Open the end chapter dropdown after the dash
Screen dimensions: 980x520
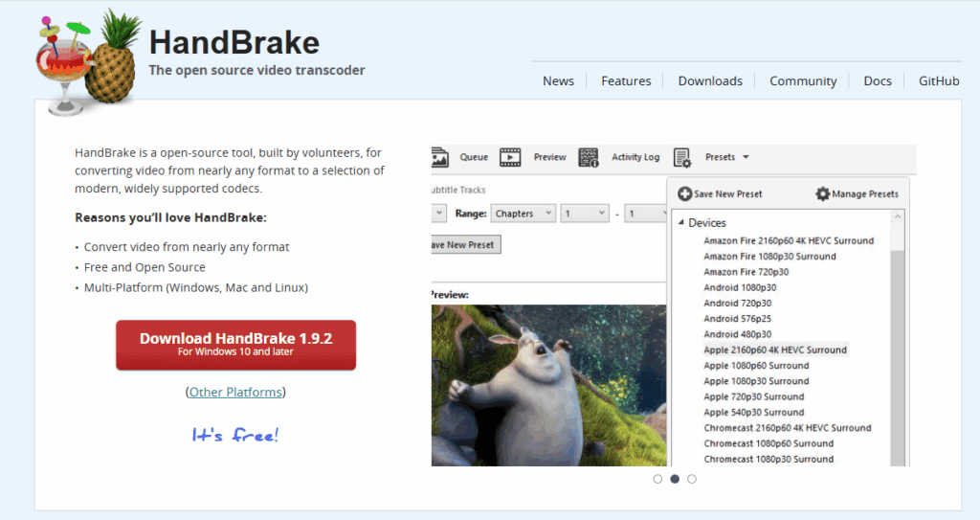point(646,214)
